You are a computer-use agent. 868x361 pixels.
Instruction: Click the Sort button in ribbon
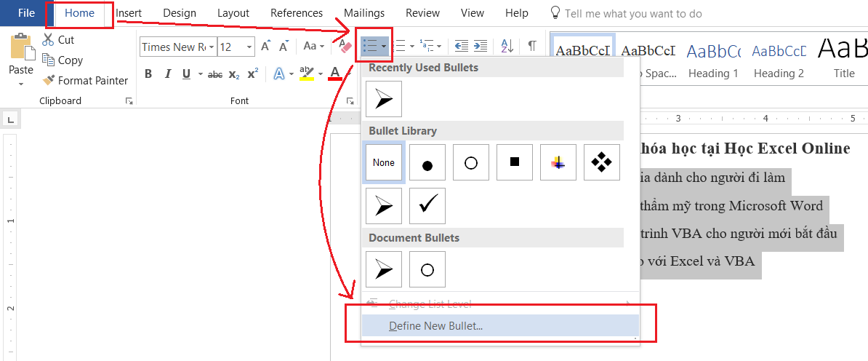pyautogui.click(x=507, y=46)
